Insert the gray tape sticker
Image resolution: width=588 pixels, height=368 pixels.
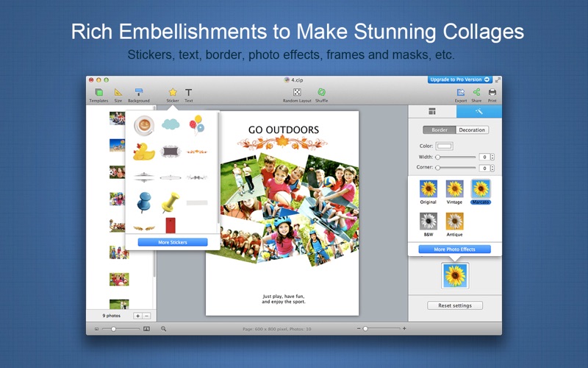pos(197,203)
